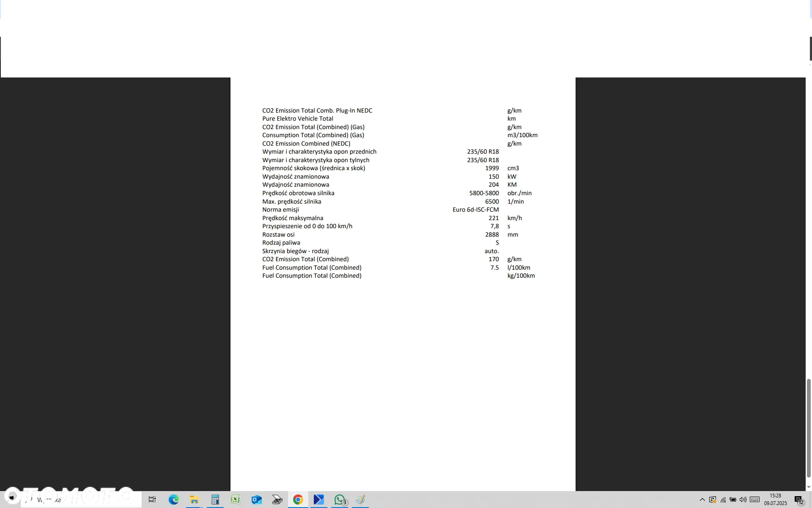Click the 'Euro 6d-ISC-FCM' emission standard
812x508 pixels.
pyautogui.click(x=476, y=210)
